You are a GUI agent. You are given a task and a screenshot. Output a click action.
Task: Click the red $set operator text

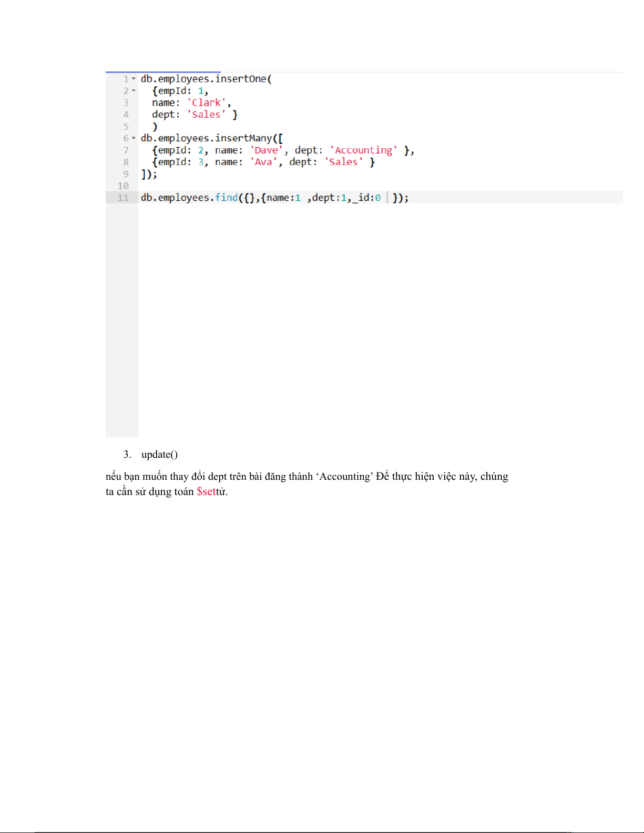(206, 492)
